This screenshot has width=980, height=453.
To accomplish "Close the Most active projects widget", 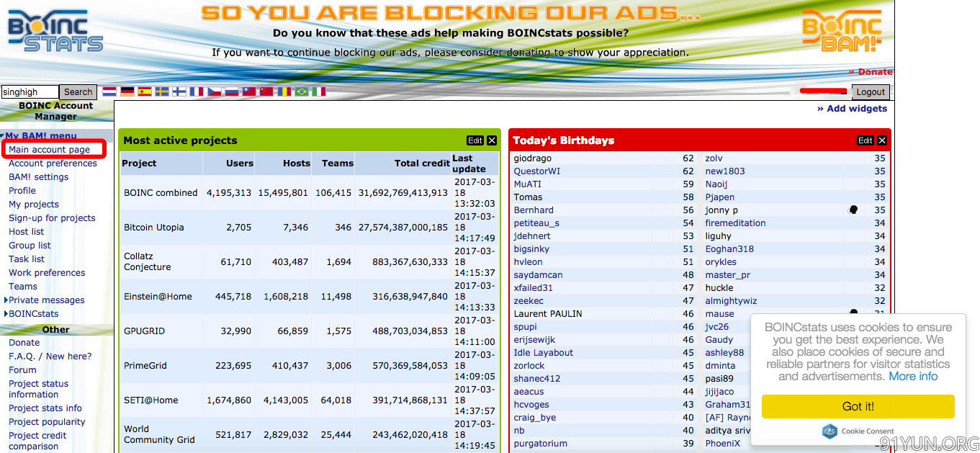I will tap(492, 140).
